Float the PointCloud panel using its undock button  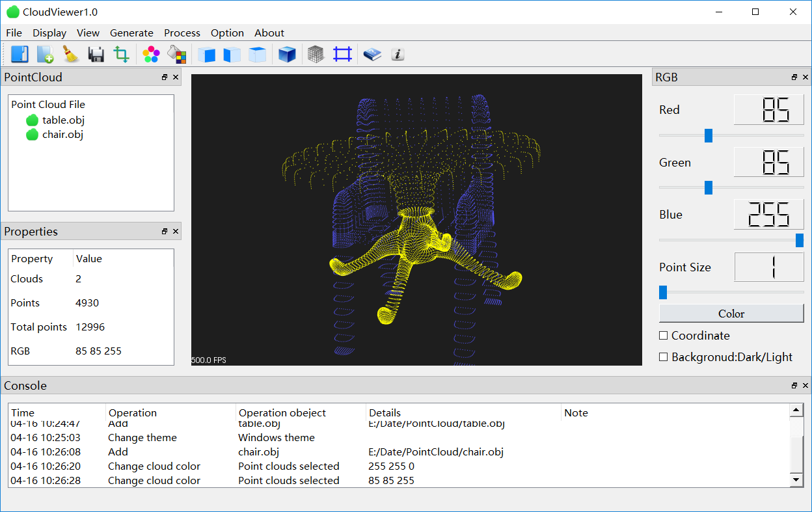pos(165,77)
